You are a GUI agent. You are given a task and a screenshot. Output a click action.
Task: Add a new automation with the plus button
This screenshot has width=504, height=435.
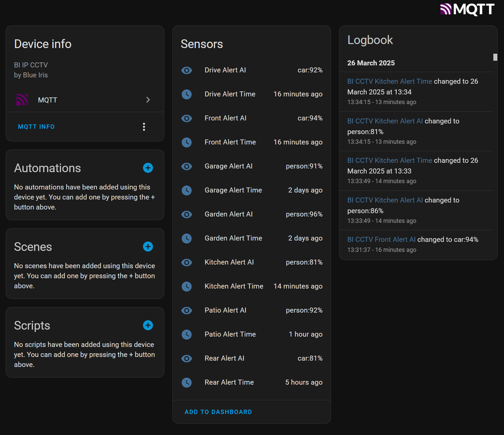pos(148,168)
